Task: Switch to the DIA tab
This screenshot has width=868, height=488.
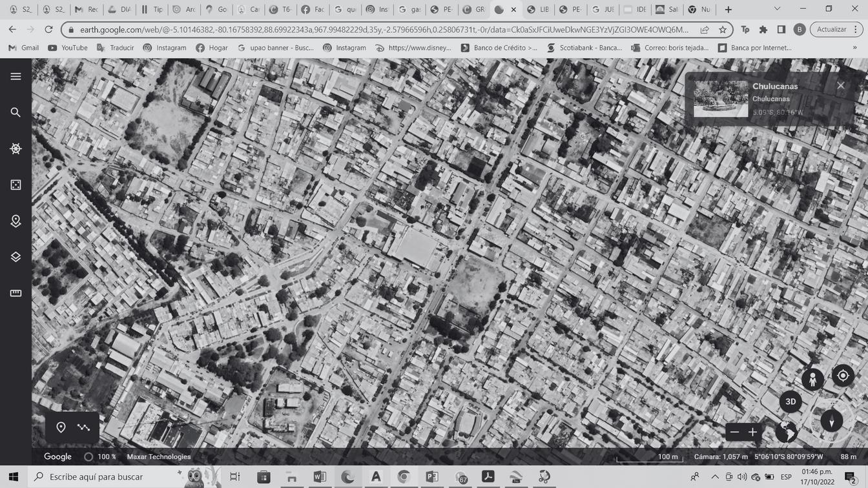Action: coord(118,10)
